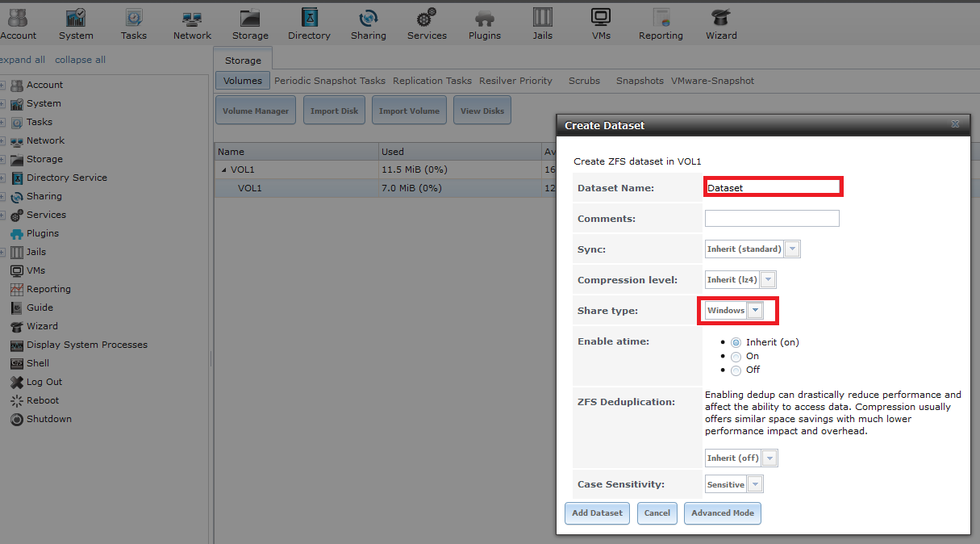This screenshot has height=544, width=980.
Task: Open the Periodic Snapshot Tasks tab
Action: (330, 81)
